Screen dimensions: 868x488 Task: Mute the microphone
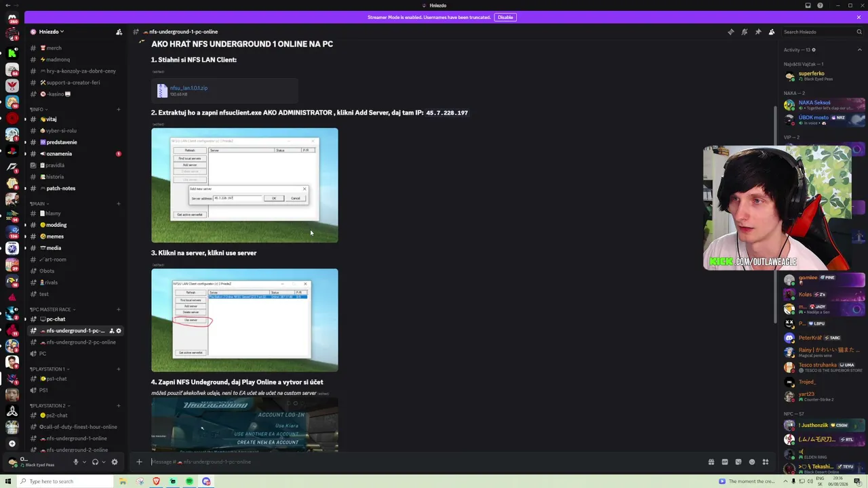76,462
